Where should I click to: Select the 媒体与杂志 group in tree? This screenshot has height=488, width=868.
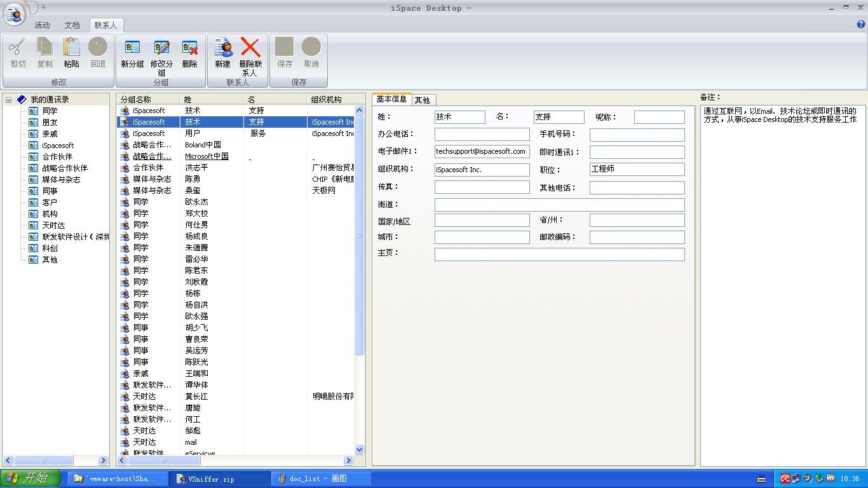[x=61, y=180]
